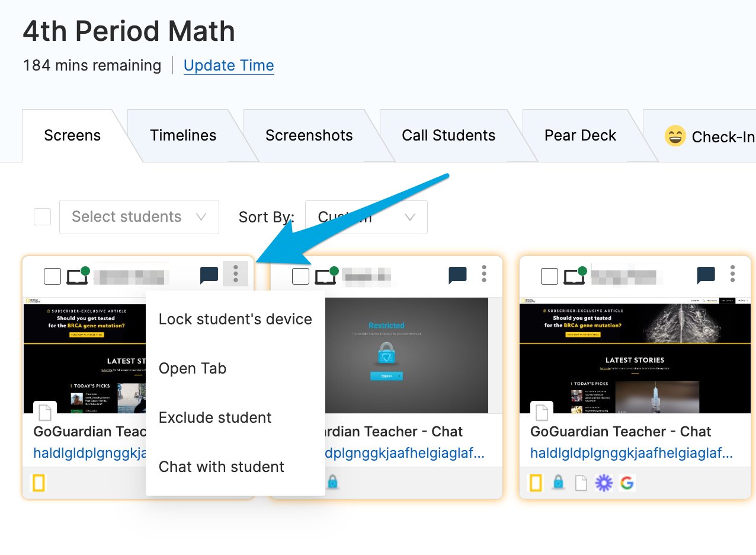This screenshot has width=756, height=555.
Task: Tick the select-all checkbox beside Select students
Action: (x=42, y=216)
